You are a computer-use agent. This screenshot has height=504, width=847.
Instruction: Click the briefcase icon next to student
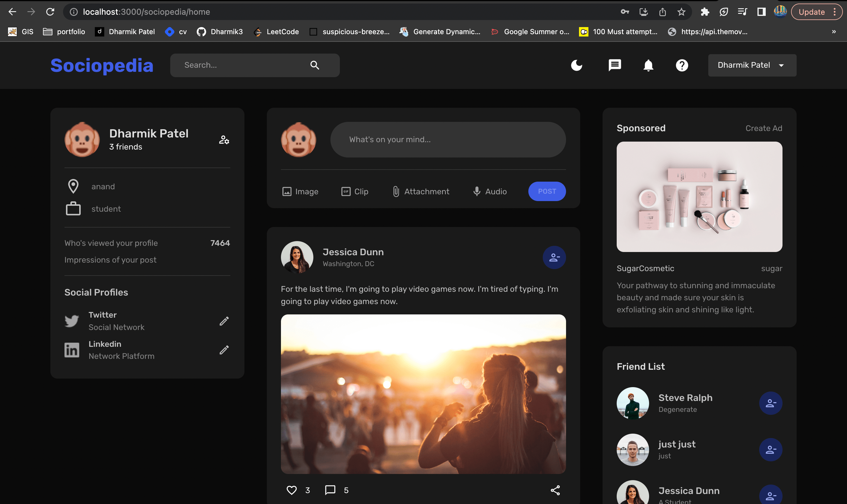73,208
